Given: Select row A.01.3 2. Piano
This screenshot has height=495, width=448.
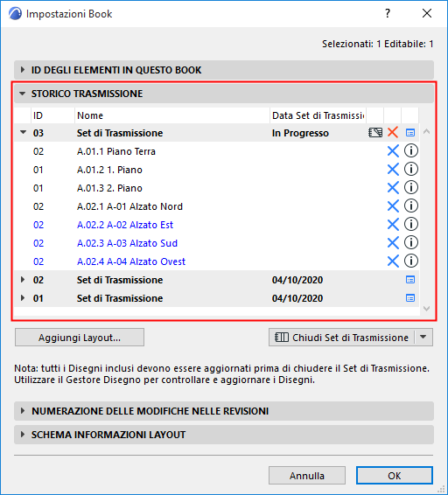Looking at the screenshot, I should tap(216, 187).
